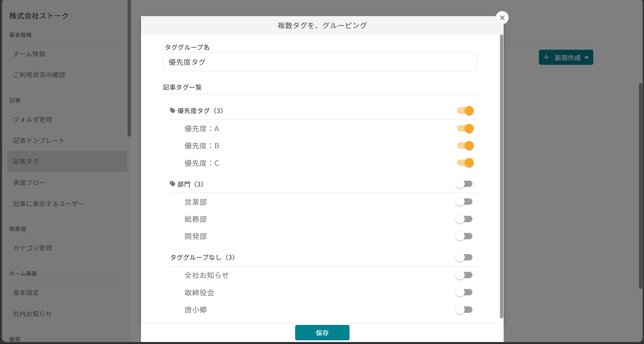
Task: Click the 優先度：C tag label
Action: 202,163
